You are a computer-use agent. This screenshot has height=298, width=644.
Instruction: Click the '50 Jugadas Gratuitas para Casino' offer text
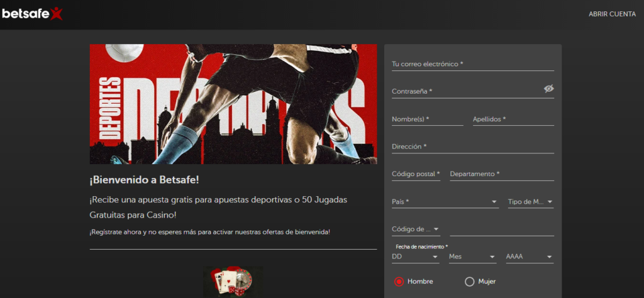coord(218,207)
